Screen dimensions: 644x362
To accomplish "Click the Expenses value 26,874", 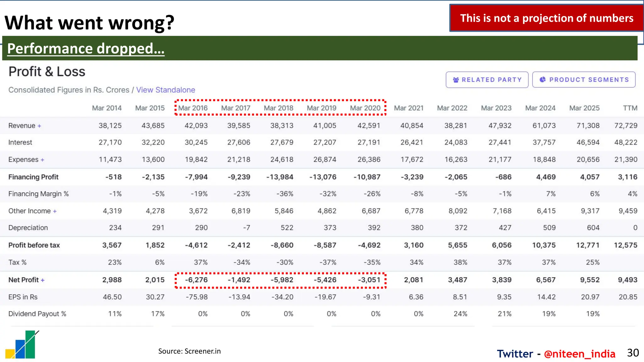I will [325, 160].
